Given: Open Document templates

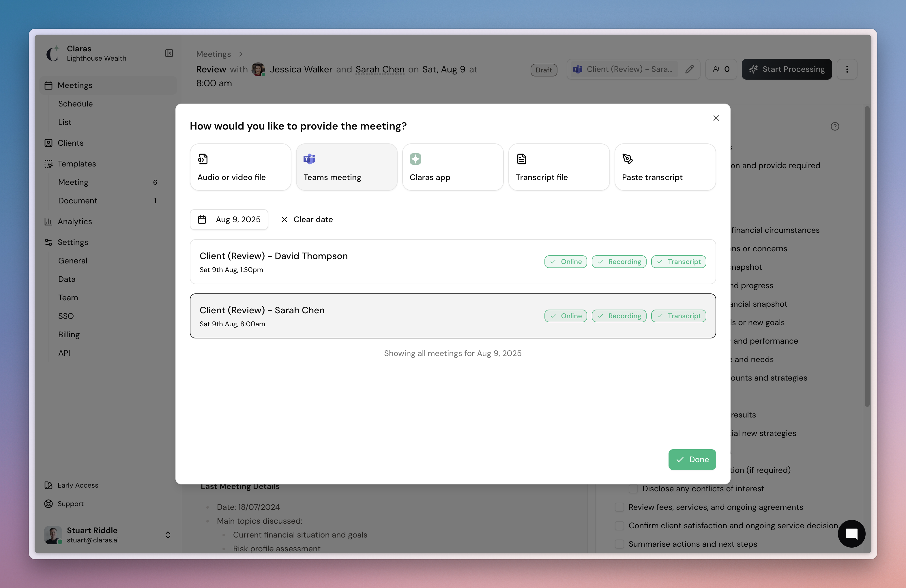Looking at the screenshot, I should 78,201.
